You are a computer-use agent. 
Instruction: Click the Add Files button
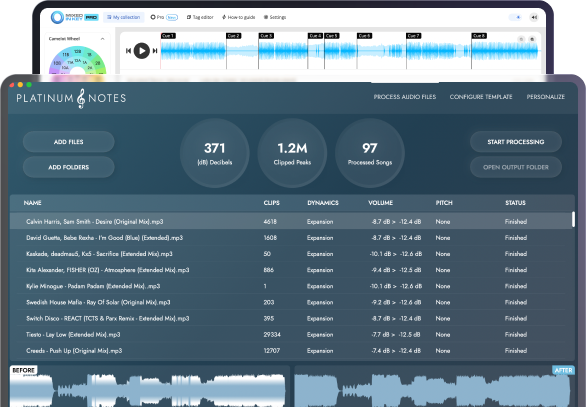(x=69, y=142)
